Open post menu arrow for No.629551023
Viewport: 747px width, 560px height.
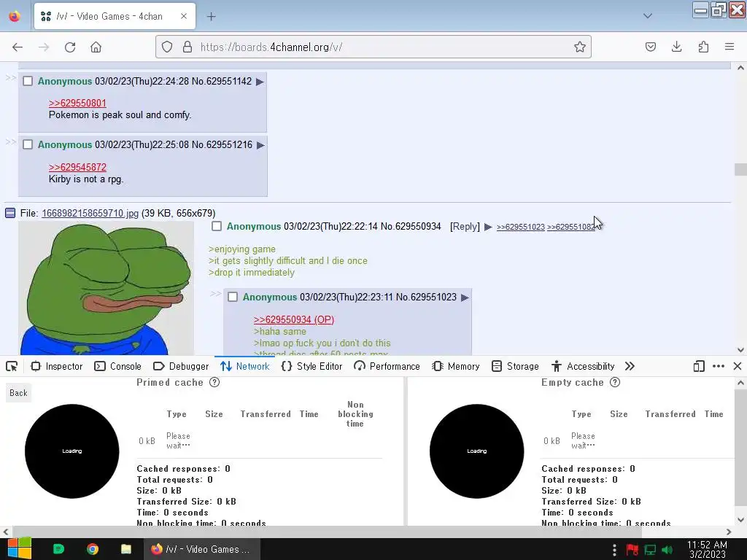point(465,297)
